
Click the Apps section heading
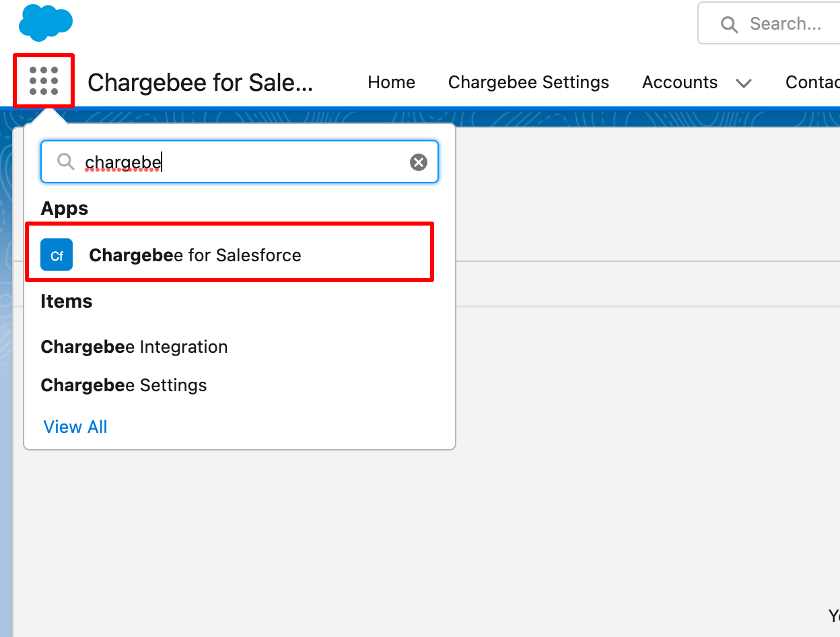(x=65, y=209)
